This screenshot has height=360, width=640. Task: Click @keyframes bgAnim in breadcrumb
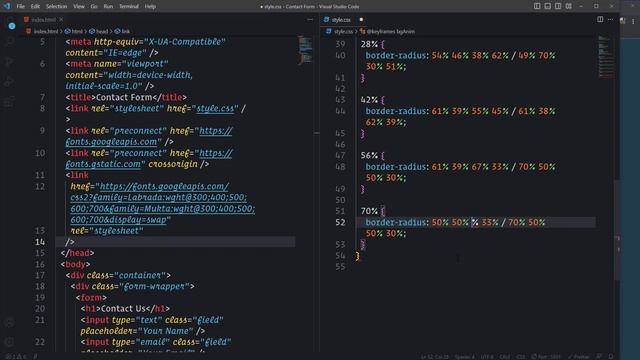tap(391, 31)
